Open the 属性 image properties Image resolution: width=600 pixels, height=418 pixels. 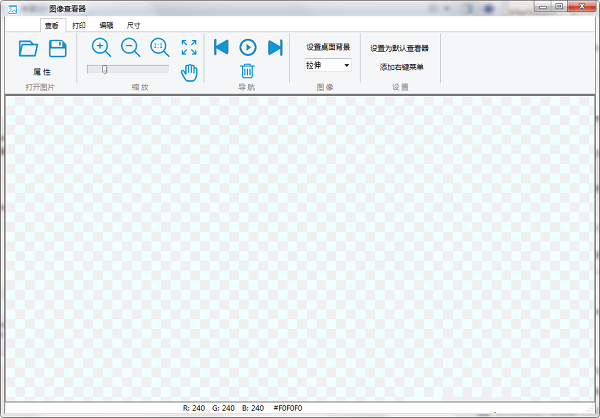tap(42, 72)
